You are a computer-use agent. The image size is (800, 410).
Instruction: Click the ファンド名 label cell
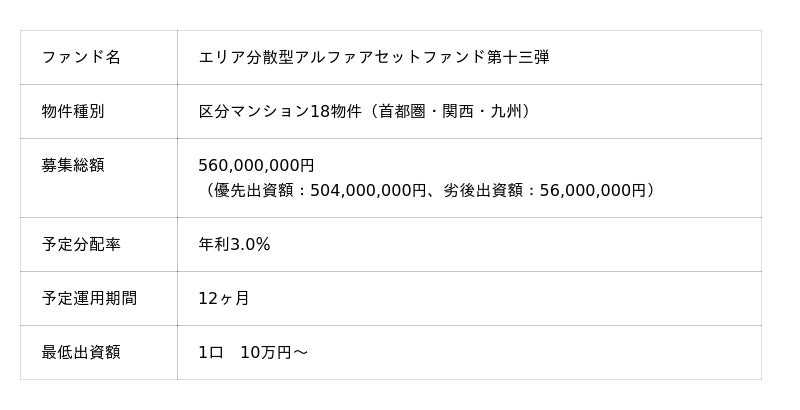coord(81,57)
